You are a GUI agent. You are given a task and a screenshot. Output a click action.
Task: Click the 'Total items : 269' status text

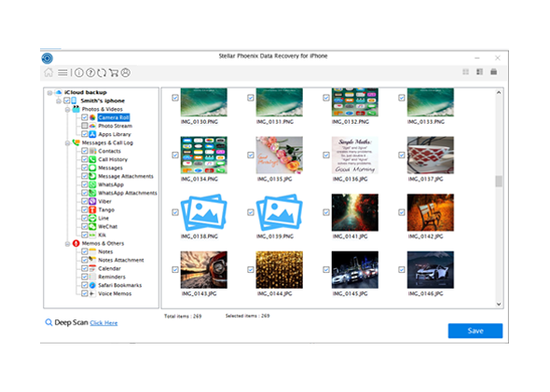coord(183,317)
